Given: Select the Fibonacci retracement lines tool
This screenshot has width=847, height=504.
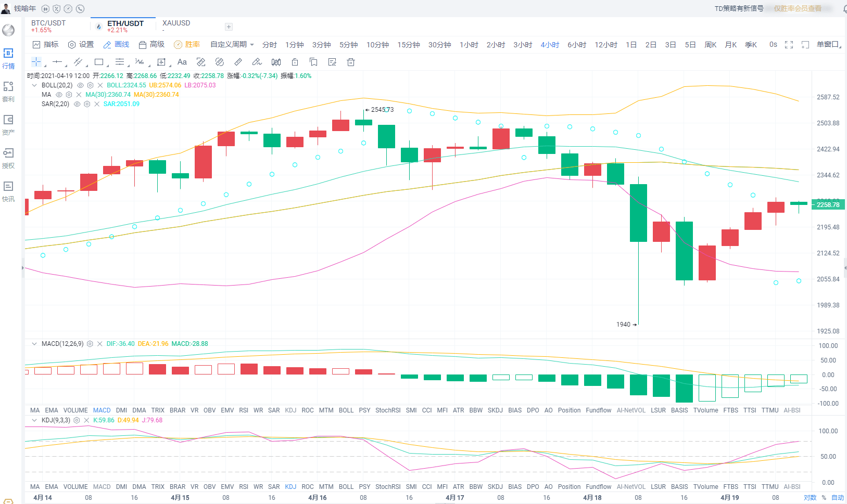Looking at the screenshot, I should pos(120,62).
